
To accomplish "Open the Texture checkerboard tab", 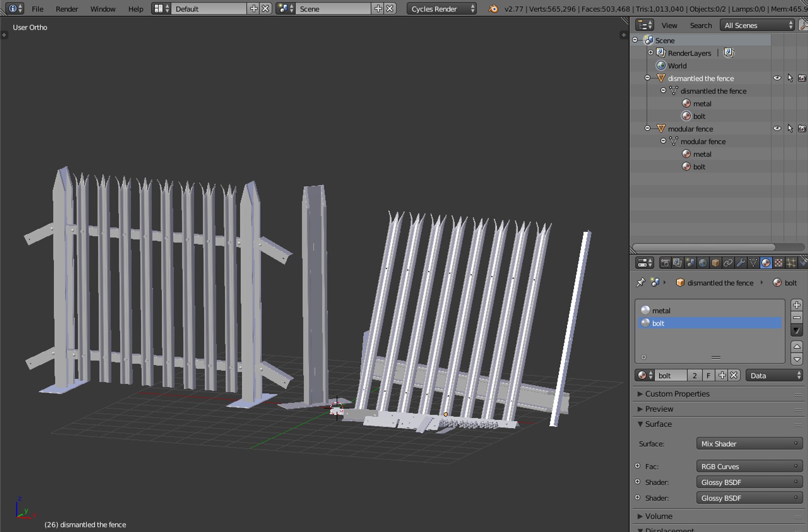I will (778, 263).
